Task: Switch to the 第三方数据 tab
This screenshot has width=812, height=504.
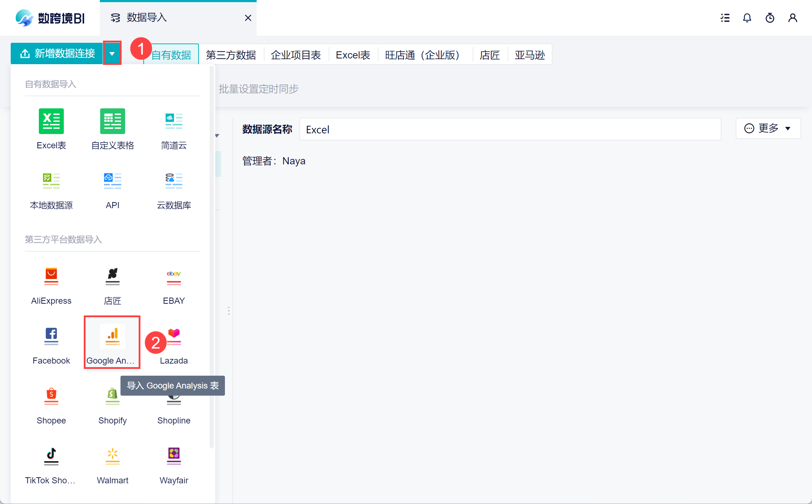Action: point(231,55)
